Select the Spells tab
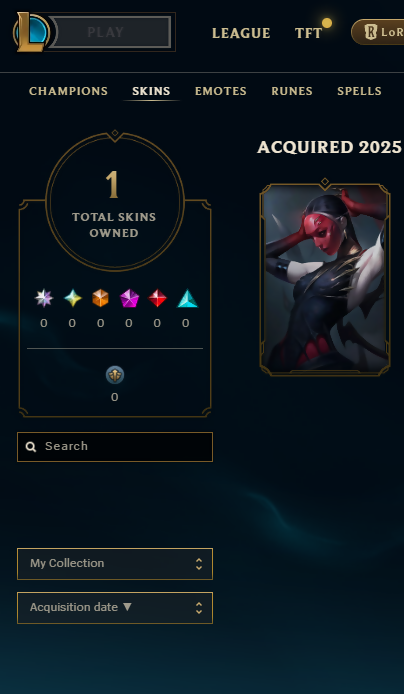 pos(359,91)
